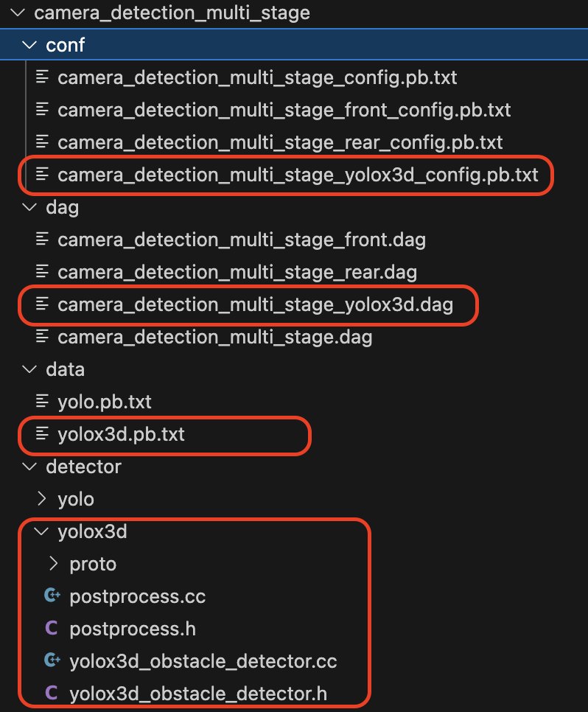Click the icon beside camera_detection_multi_stage_front.dag
The height and width of the screenshot is (712, 588).
[41, 240]
